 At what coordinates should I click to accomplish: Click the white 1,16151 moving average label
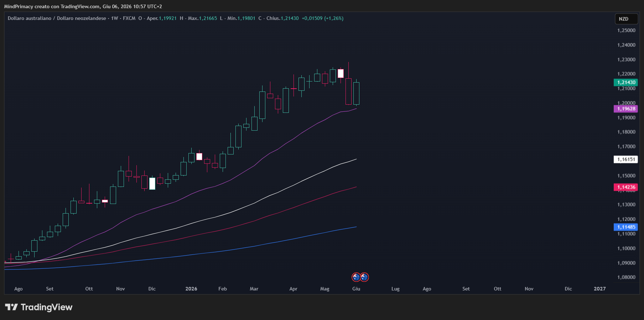pos(626,159)
